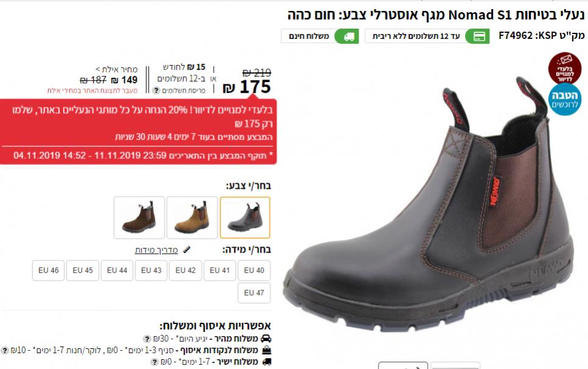Pick the medium brown boot color thumbnail
Screen dimensions: 588x369
(x=139, y=217)
